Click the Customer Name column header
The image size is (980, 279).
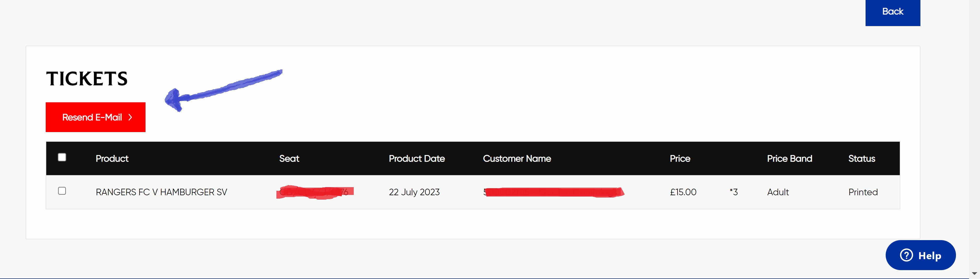pyautogui.click(x=517, y=158)
